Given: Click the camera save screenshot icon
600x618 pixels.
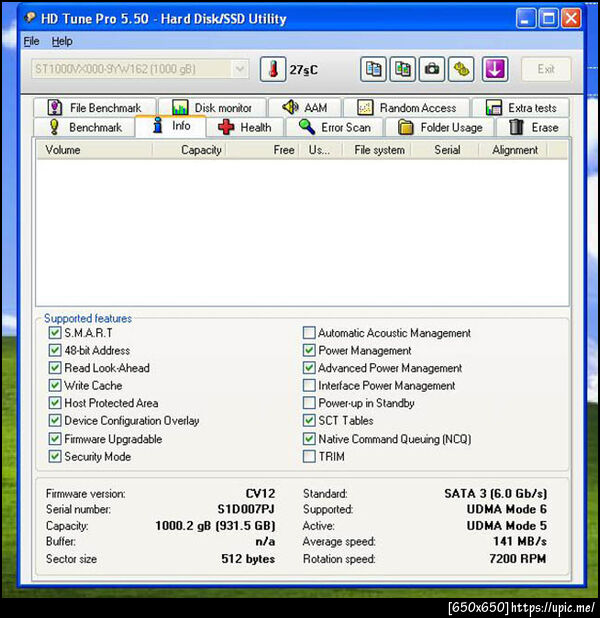Looking at the screenshot, I should tap(432, 69).
